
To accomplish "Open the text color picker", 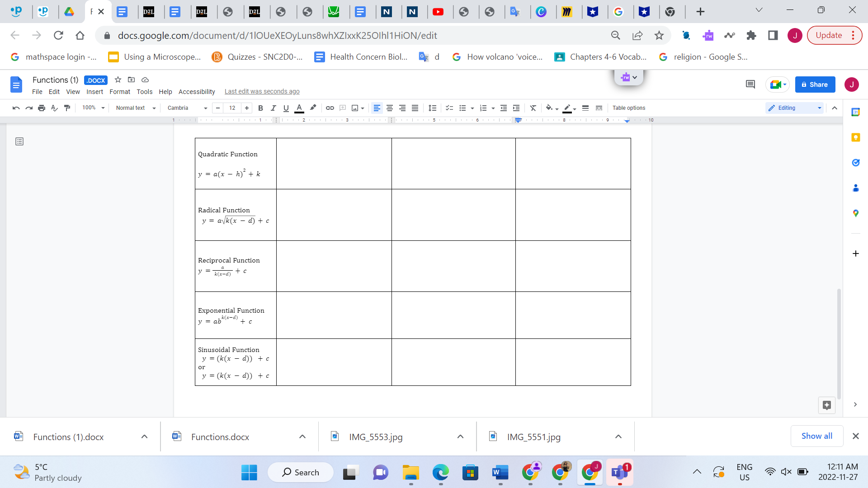I will (299, 108).
